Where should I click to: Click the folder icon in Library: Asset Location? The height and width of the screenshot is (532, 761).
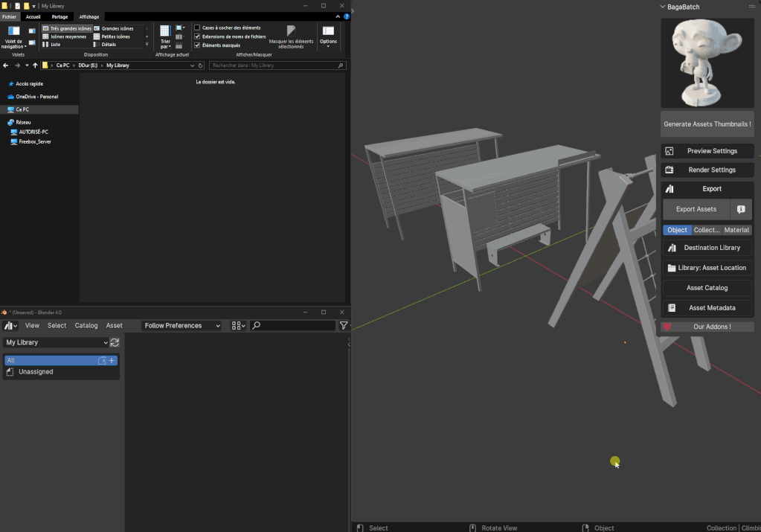(x=672, y=268)
